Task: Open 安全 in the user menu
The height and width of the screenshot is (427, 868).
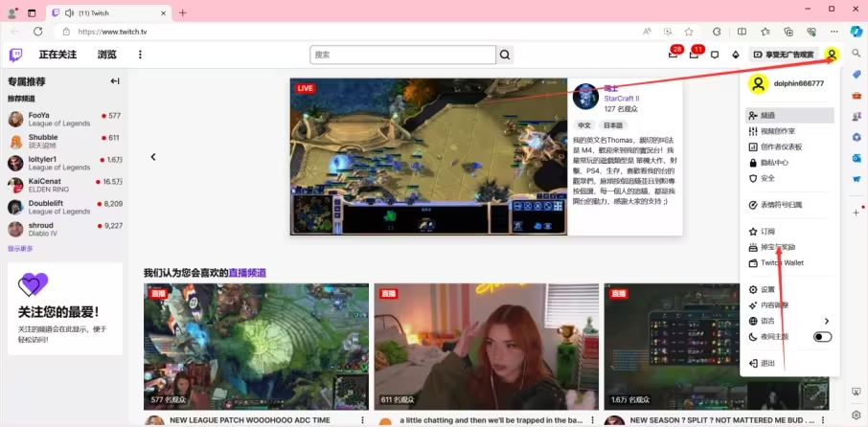Action: (x=789, y=178)
